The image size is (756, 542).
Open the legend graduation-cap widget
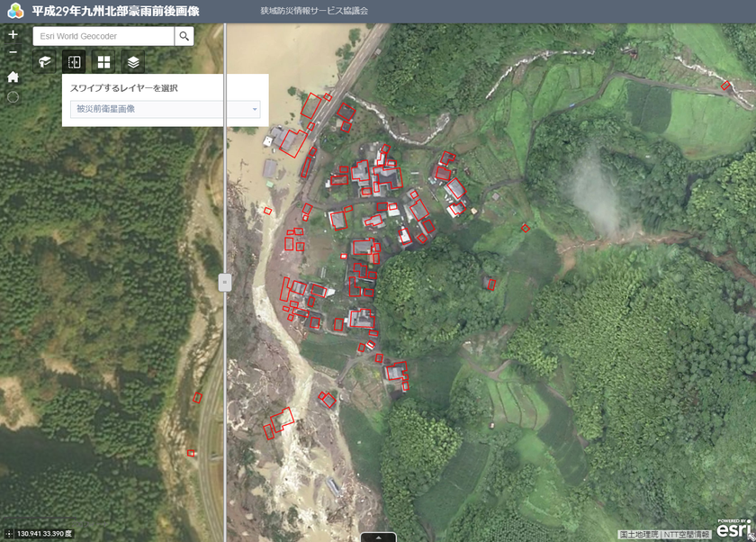point(44,62)
